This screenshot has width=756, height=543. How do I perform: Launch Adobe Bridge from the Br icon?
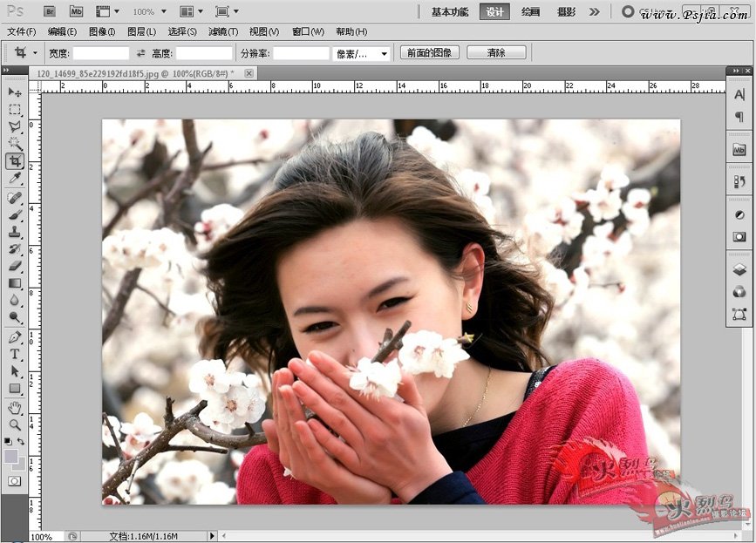tap(50, 11)
